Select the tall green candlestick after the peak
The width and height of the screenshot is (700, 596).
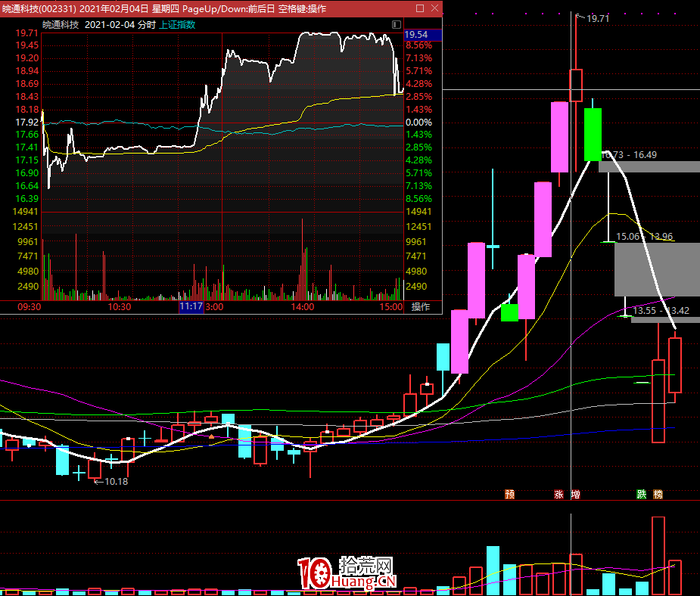pyautogui.click(x=593, y=134)
